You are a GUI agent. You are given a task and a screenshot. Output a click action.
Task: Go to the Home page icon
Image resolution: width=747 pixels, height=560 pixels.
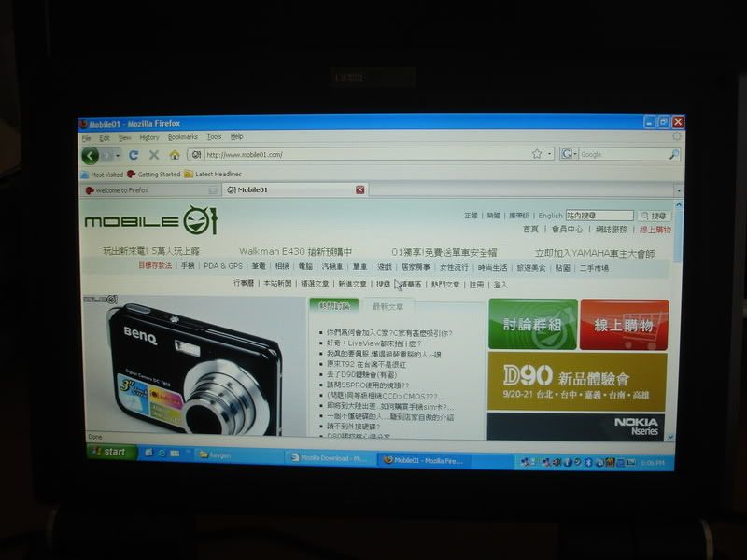coord(175,155)
